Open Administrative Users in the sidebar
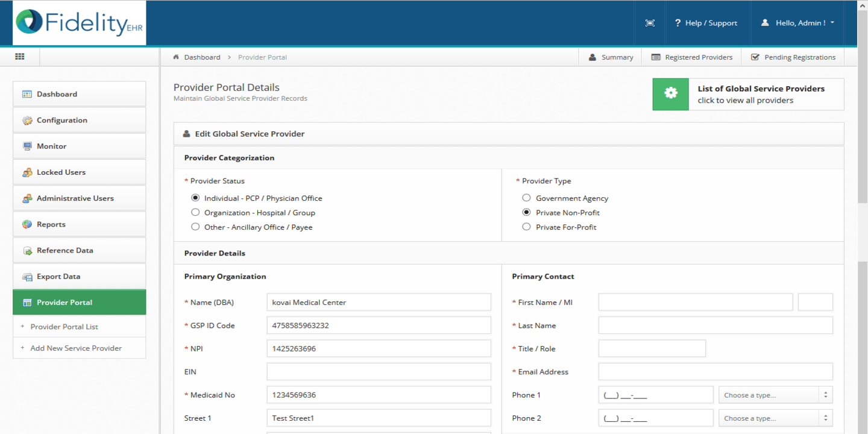This screenshot has width=868, height=434. 79,198
